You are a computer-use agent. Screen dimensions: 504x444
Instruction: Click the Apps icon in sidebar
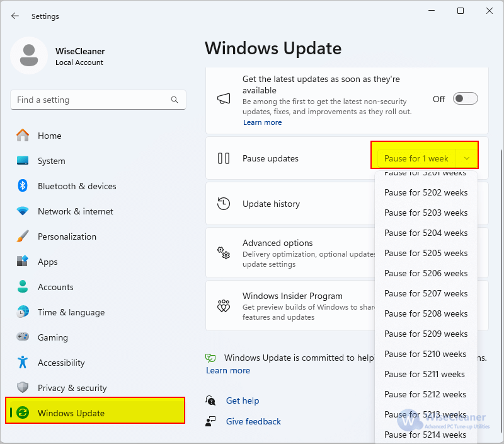23,261
